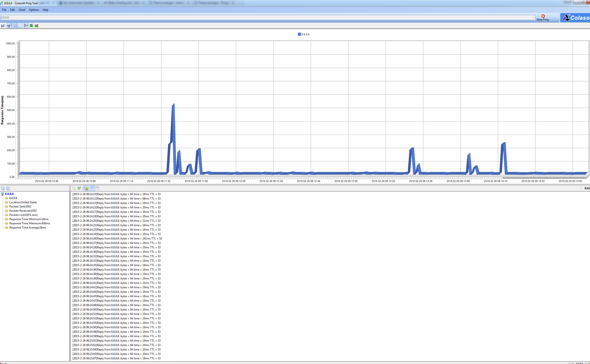Screen dimensions: 590x364
Task: Click the green checkmark select-all log icon
Action: pyautogui.click(x=79, y=188)
